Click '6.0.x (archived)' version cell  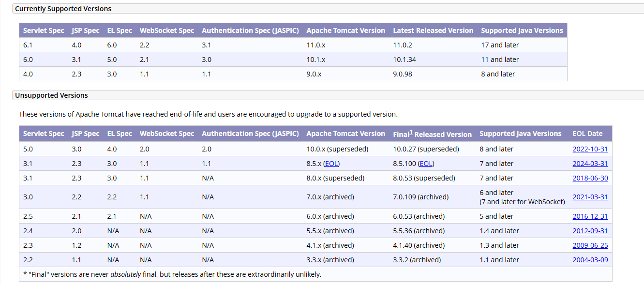(x=330, y=216)
